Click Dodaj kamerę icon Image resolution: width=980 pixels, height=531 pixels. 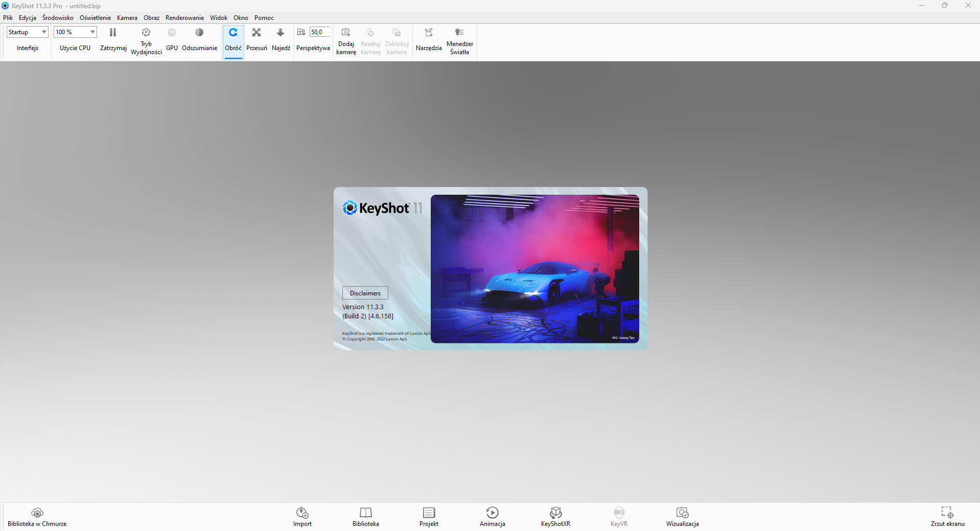346,33
